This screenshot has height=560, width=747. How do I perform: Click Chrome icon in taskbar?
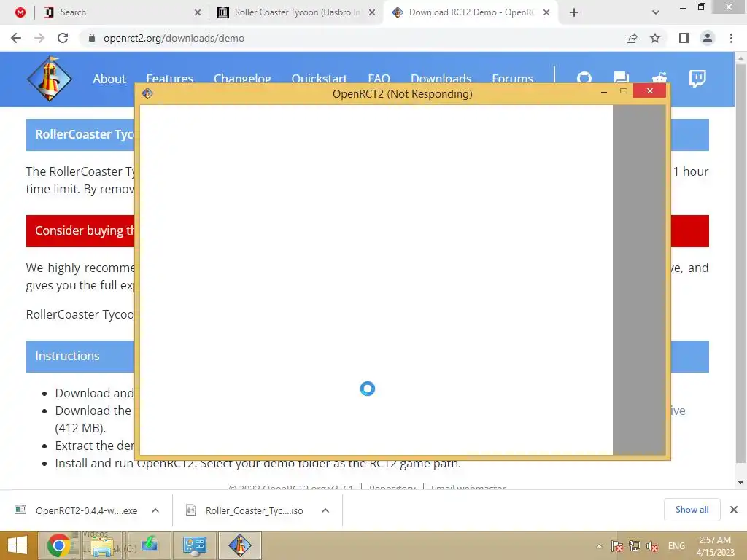click(58, 545)
